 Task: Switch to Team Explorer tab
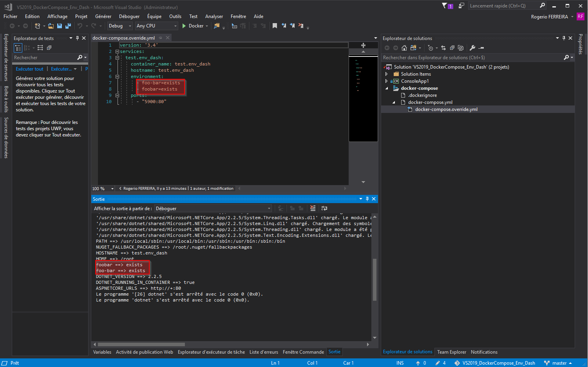coord(452,352)
